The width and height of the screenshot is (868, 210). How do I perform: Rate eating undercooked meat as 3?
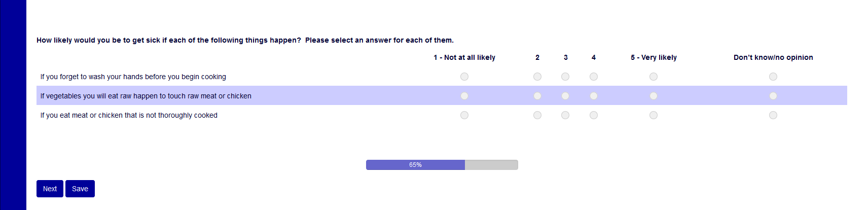pos(565,115)
